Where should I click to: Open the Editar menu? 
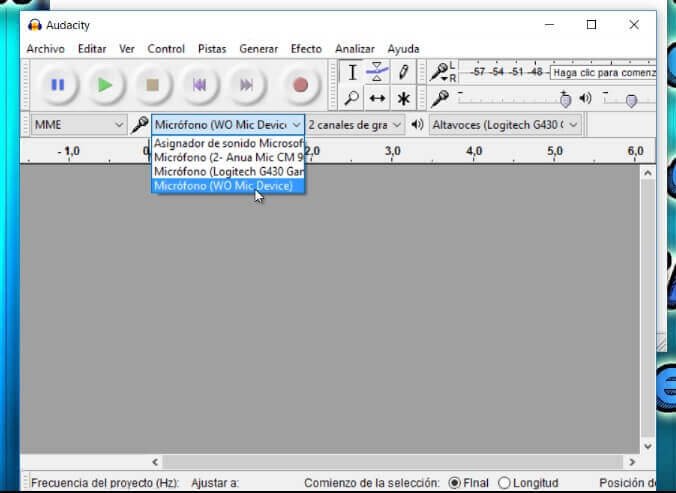click(x=92, y=49)
